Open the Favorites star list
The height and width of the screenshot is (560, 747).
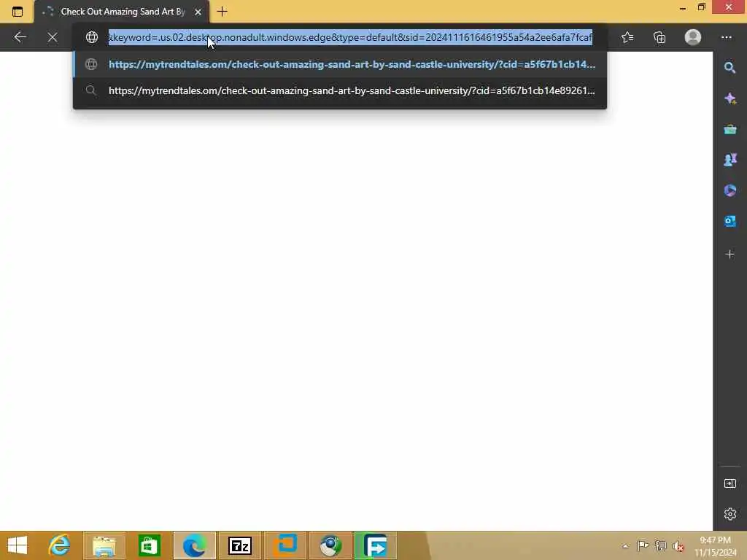(x=627, y=37)
